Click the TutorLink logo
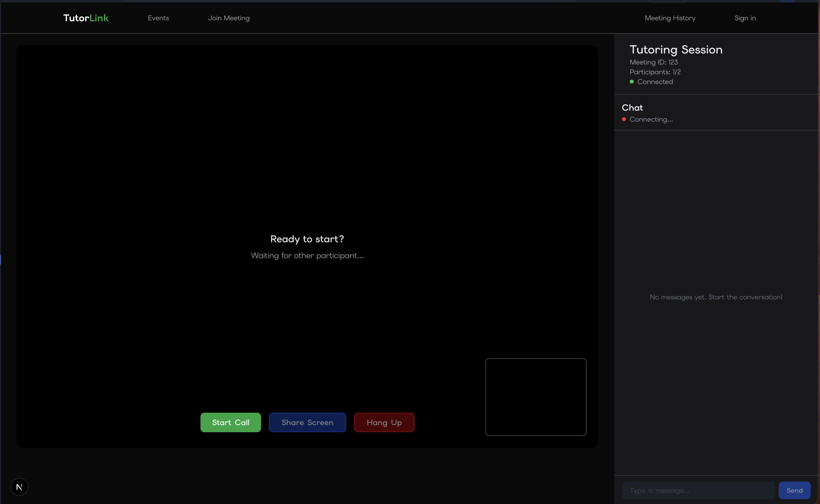The image size is (820, 504). click(86, 18)
